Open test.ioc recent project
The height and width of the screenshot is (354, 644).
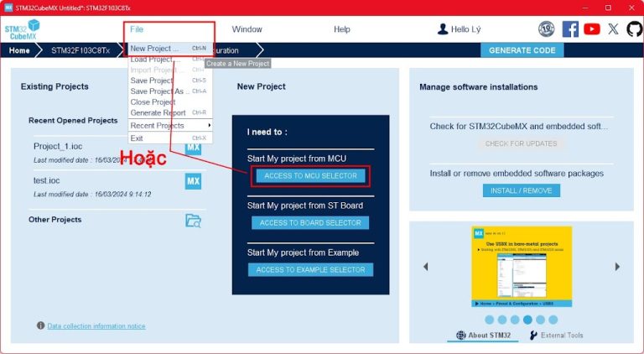[x=46, y=180]
